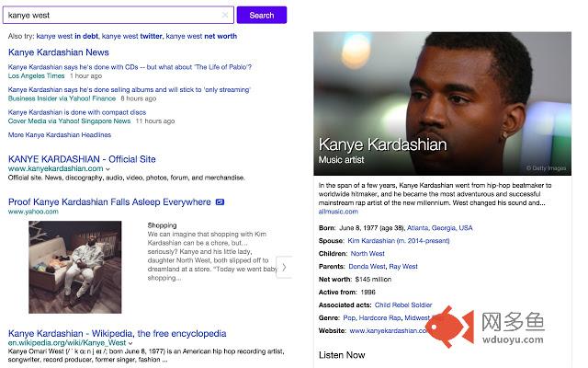Image resolution: width=588 pixels, height=368 pixels.
Task: Click the purple Search button
Action: tap(262, 15)
